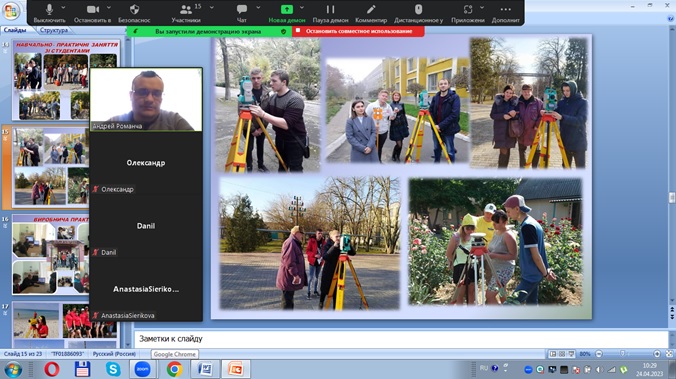Open Google Chrome from taskbar

(174, 370)
